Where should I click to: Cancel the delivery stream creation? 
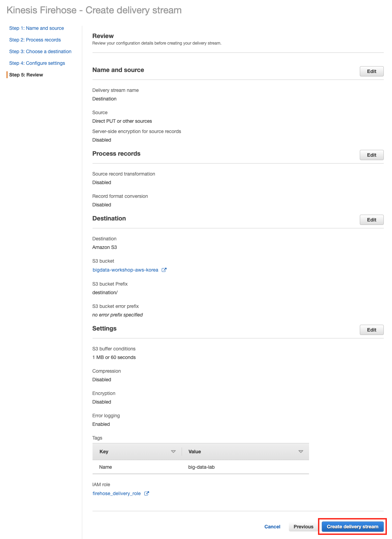(272, 527)
